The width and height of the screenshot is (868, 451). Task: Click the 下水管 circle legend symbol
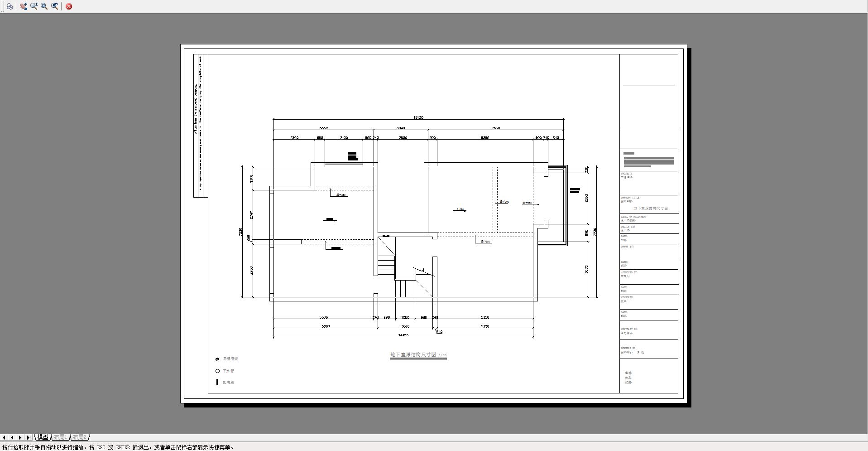tap(217, 371)
